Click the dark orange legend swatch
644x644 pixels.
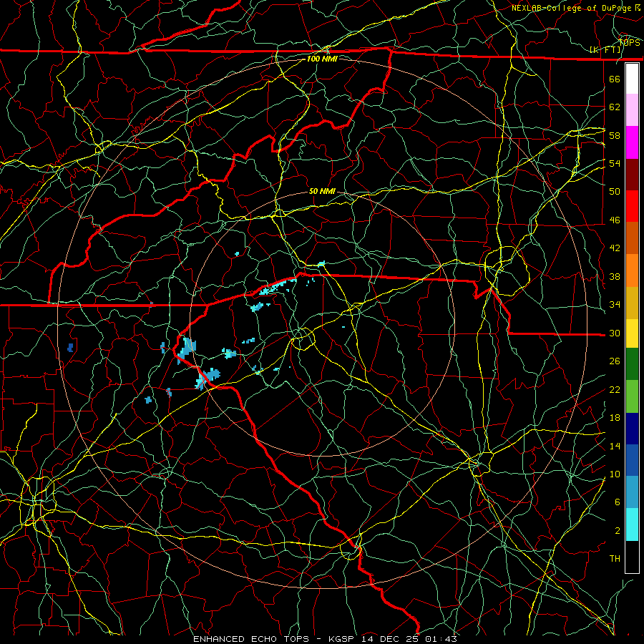coord(632,238)
